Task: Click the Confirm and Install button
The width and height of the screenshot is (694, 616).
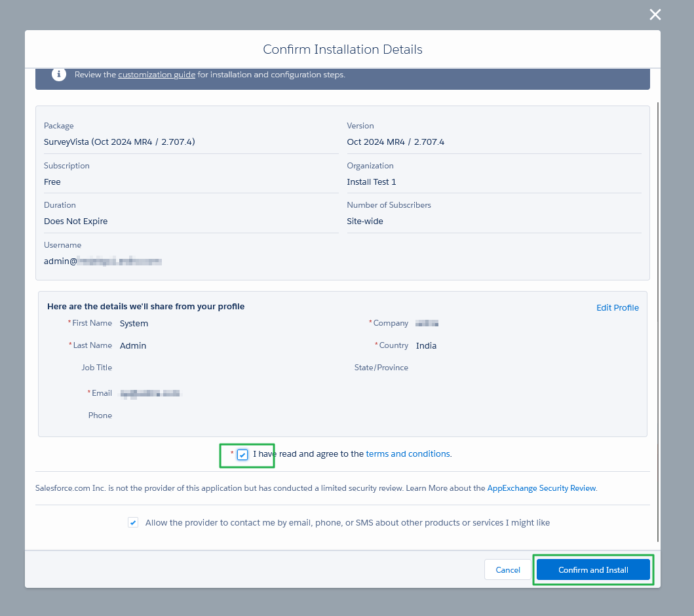Action: pos(593,569)
